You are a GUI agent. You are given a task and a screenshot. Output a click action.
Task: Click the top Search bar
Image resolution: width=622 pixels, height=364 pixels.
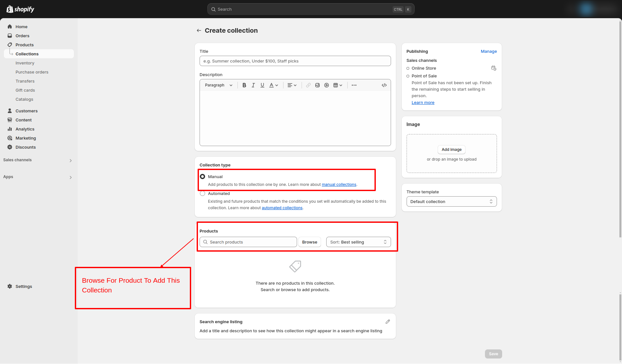311,9
